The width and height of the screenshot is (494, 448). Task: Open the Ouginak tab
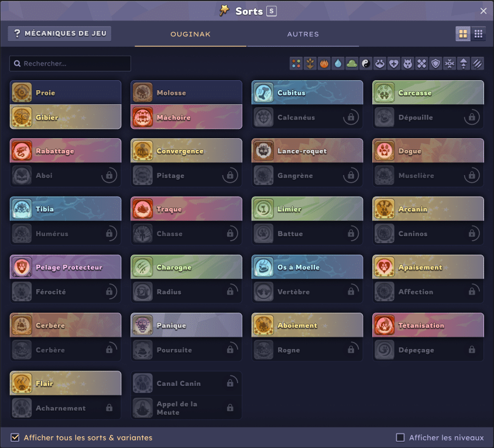coord(190,34)
